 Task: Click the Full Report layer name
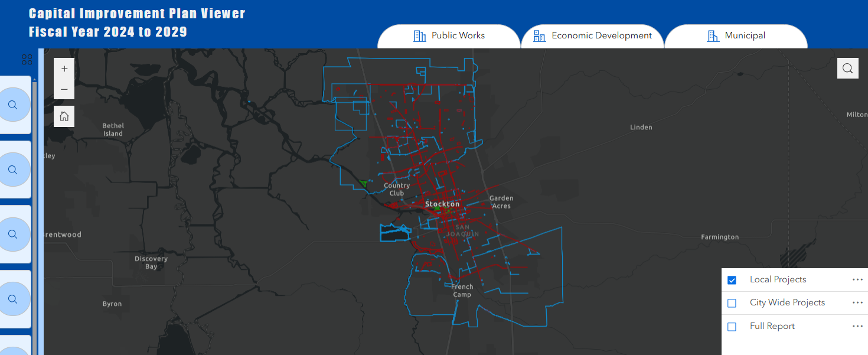pos(772,326)
